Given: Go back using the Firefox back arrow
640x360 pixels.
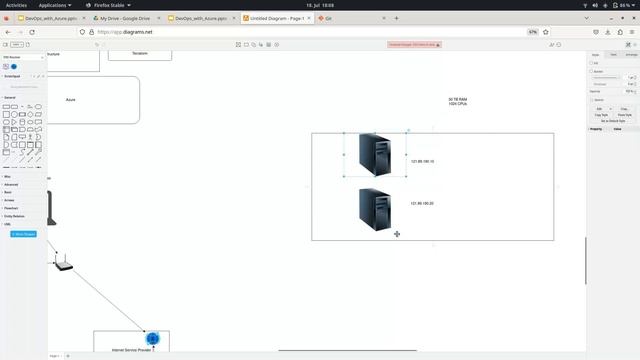Looking at the screenshot, I should (x=8, y=32).
